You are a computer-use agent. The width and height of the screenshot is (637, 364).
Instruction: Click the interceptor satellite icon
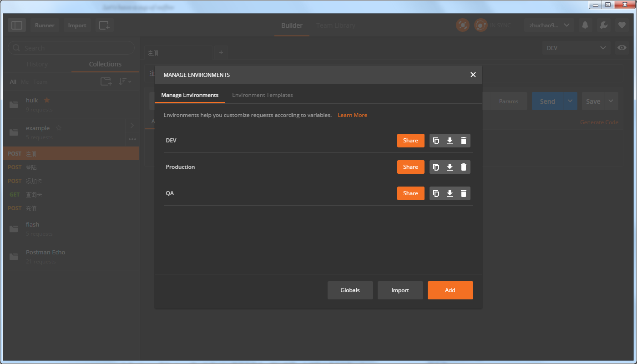(x=463, y=25)
